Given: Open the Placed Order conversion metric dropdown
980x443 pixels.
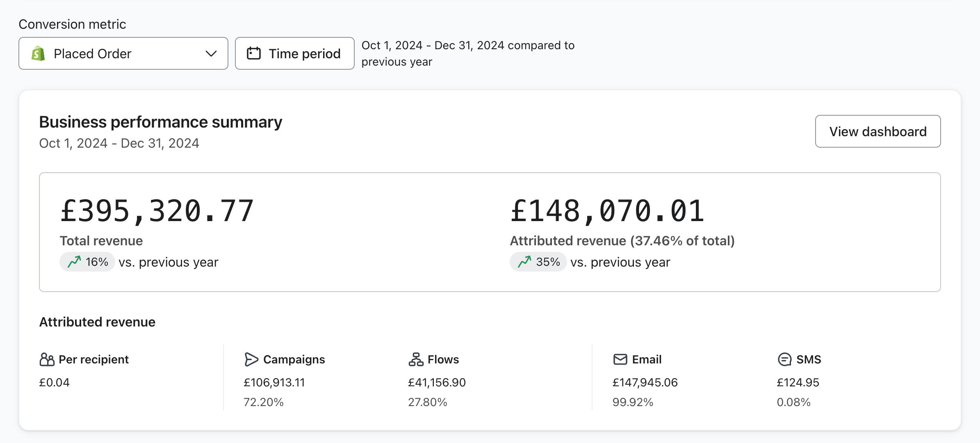Looking at the screenshot, I should pos(123,53).
